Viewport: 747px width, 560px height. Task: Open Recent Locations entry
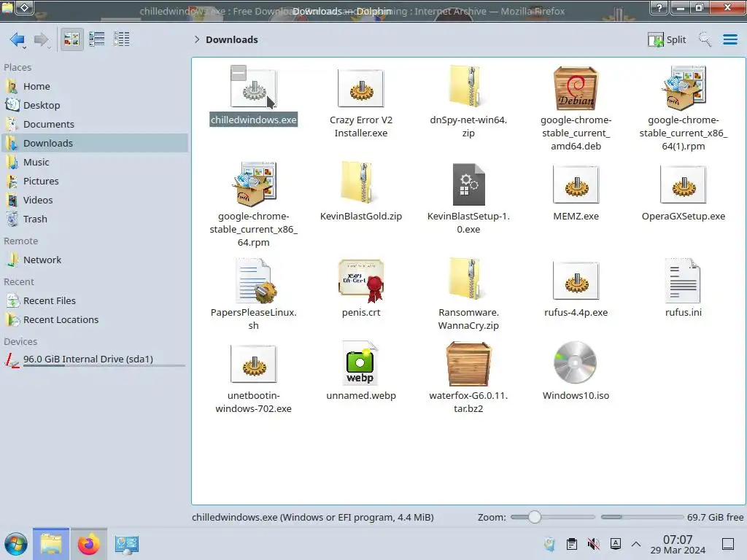(x=94, y=320)
